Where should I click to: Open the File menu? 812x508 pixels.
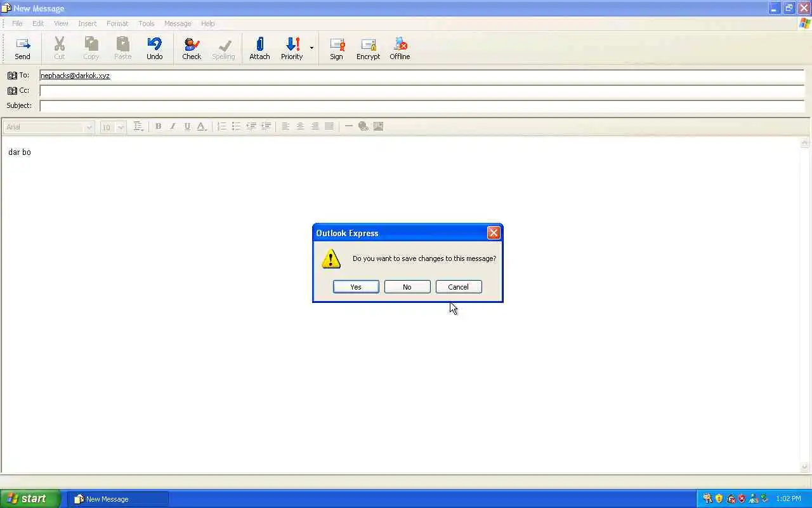17,23
